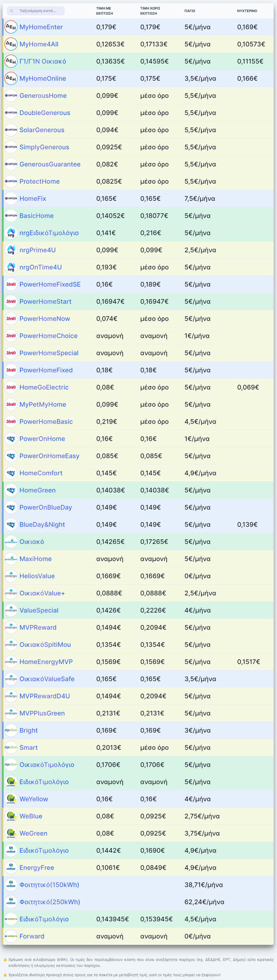The width and height of the screenshot is (277, 980).
Task: Open the HomeGoElectric plan link
Action: pyautogui.click(x=44, y=387)
